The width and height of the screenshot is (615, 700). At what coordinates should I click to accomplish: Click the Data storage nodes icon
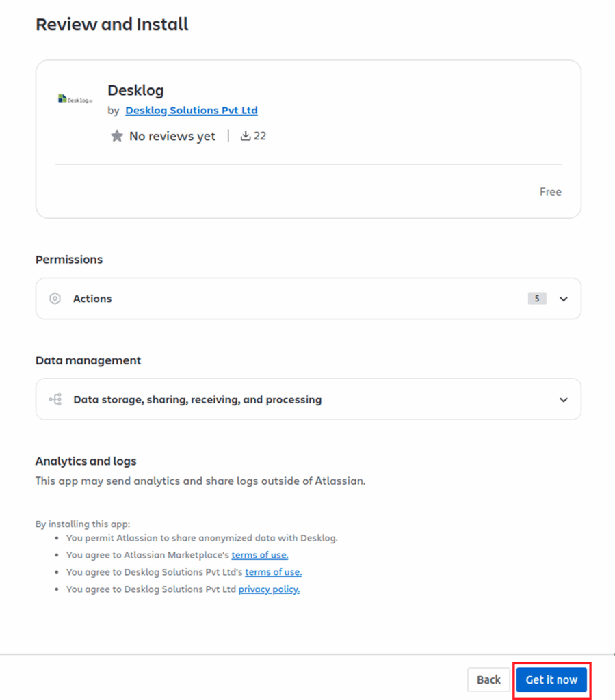pyautogui.click(x=55, y=399)
